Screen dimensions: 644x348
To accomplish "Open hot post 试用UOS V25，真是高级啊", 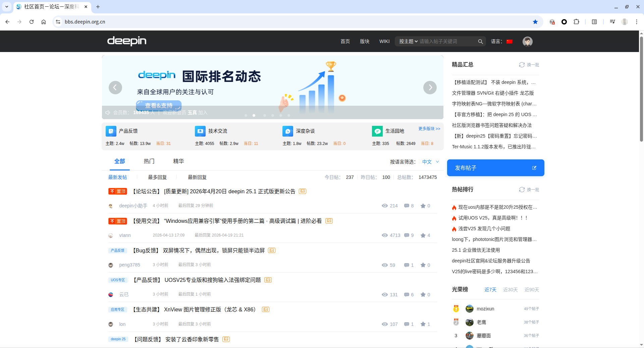I will 493,218.
